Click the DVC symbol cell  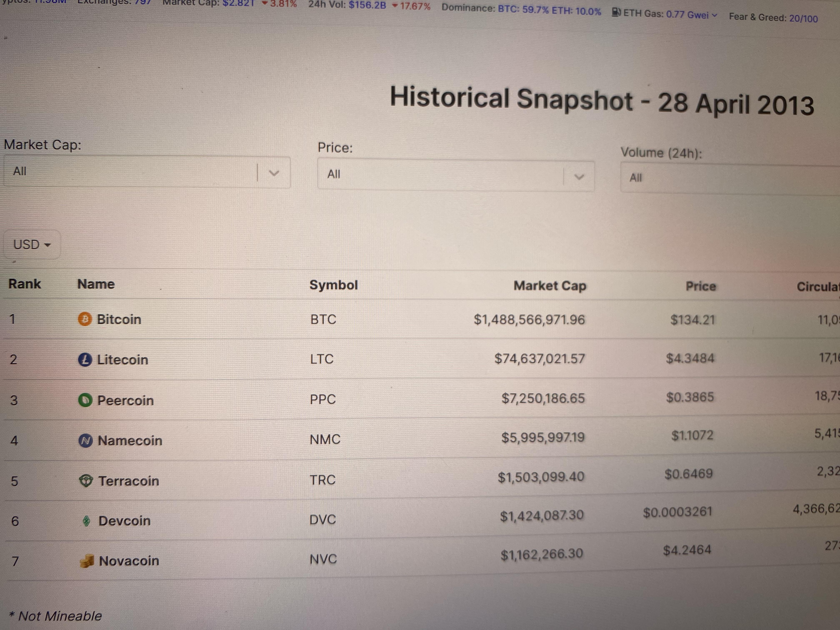coord(323,520)
